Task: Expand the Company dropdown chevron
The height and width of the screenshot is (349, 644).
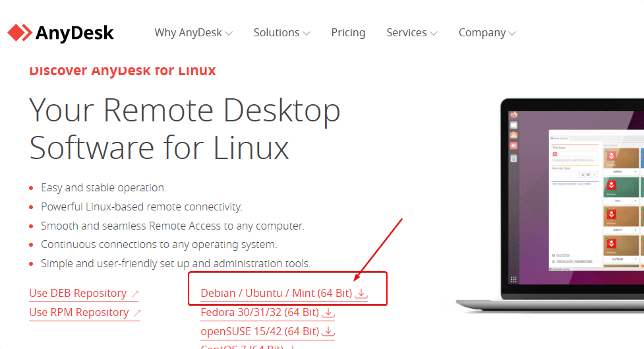Action: (512, 33)
